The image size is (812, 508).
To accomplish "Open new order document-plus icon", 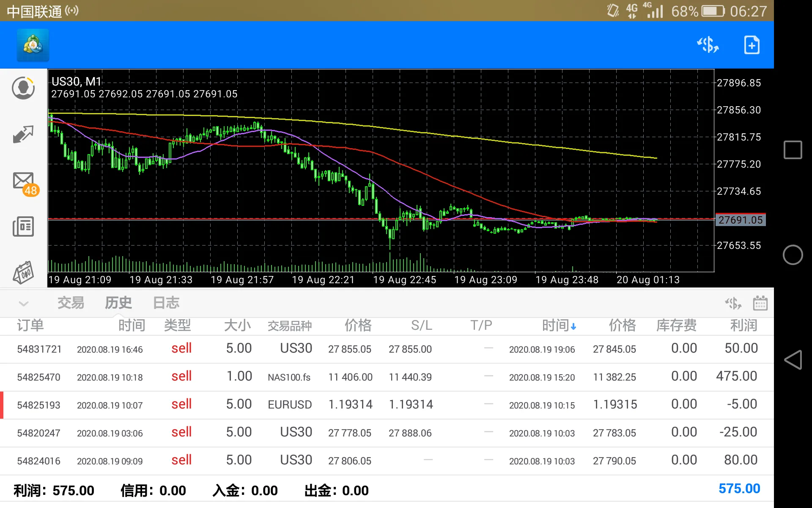I will coord(752,45).
